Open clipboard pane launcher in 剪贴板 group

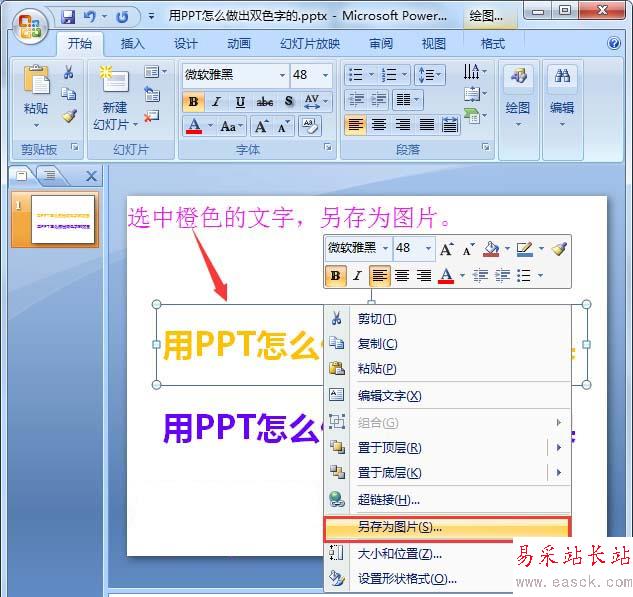coord(75,147)
